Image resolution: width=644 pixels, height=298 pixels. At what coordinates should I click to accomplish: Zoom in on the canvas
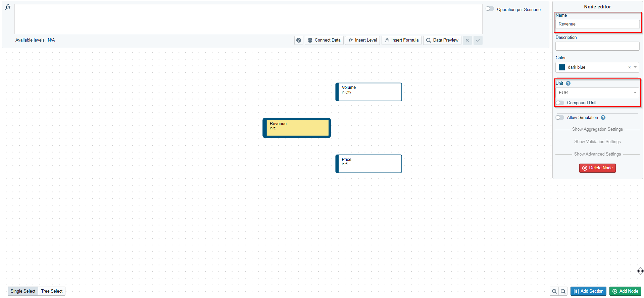coord(554,291)
